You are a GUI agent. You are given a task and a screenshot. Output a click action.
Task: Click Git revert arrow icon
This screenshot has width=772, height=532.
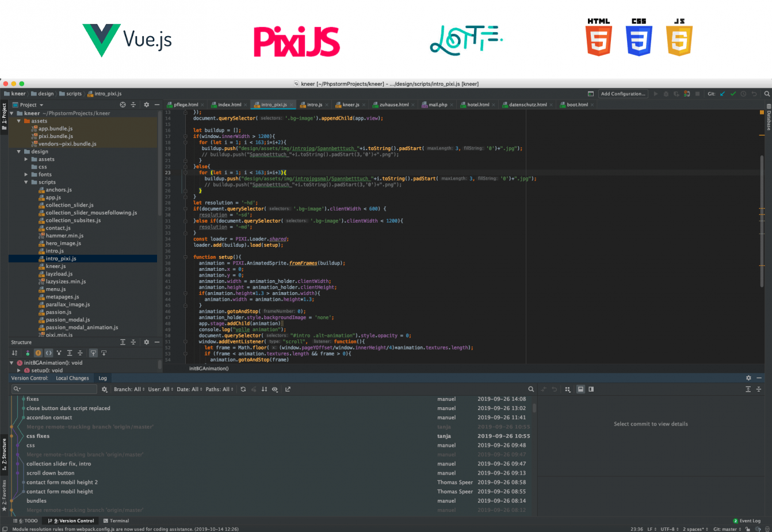click(x=754, y=94)
